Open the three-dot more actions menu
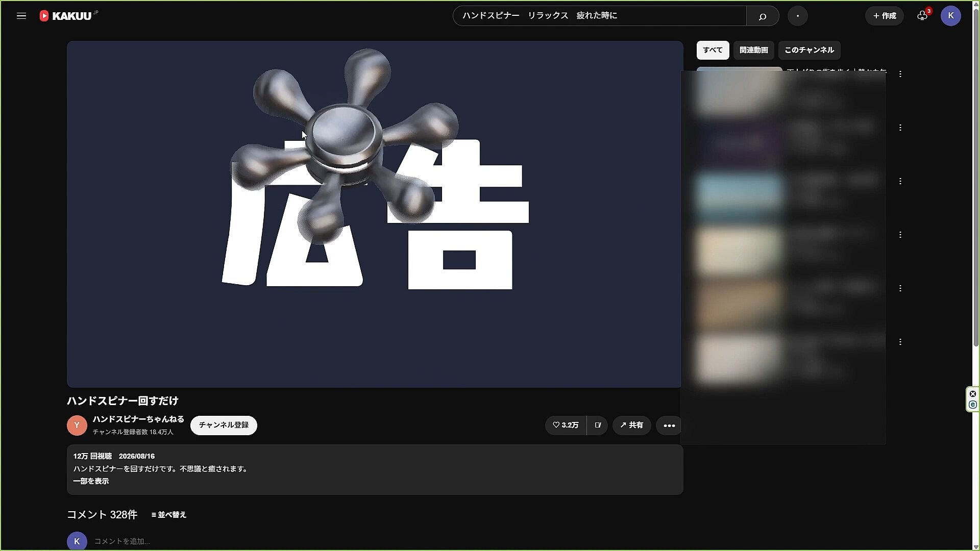The height and width of the screenshot is (551, 980). click(669, 425)
